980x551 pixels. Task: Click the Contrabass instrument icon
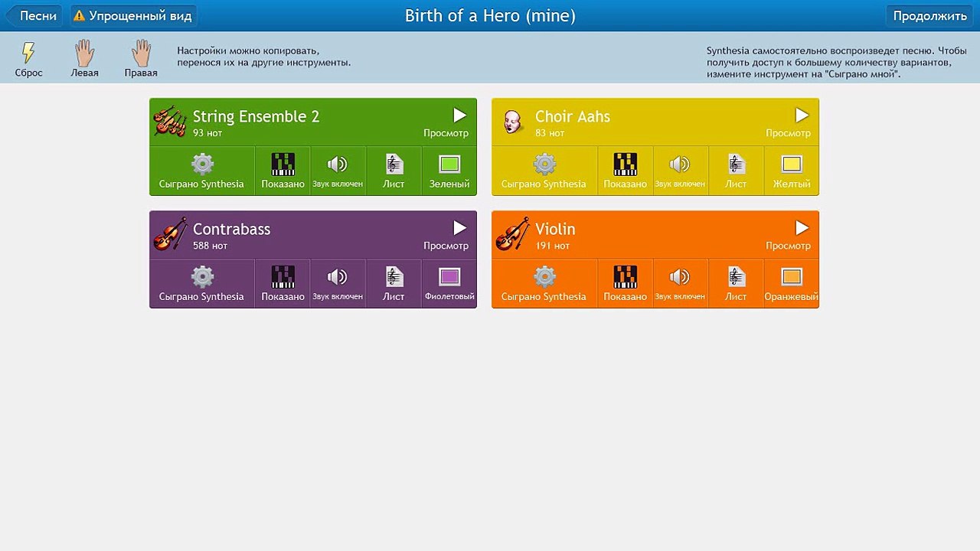tap(170, 234)
